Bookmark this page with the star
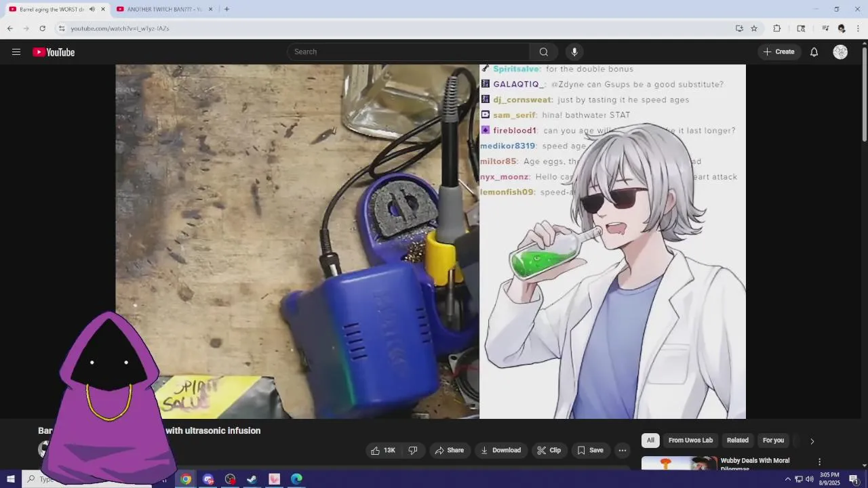This screenshot has height=488, width=868. pos(754,28)
